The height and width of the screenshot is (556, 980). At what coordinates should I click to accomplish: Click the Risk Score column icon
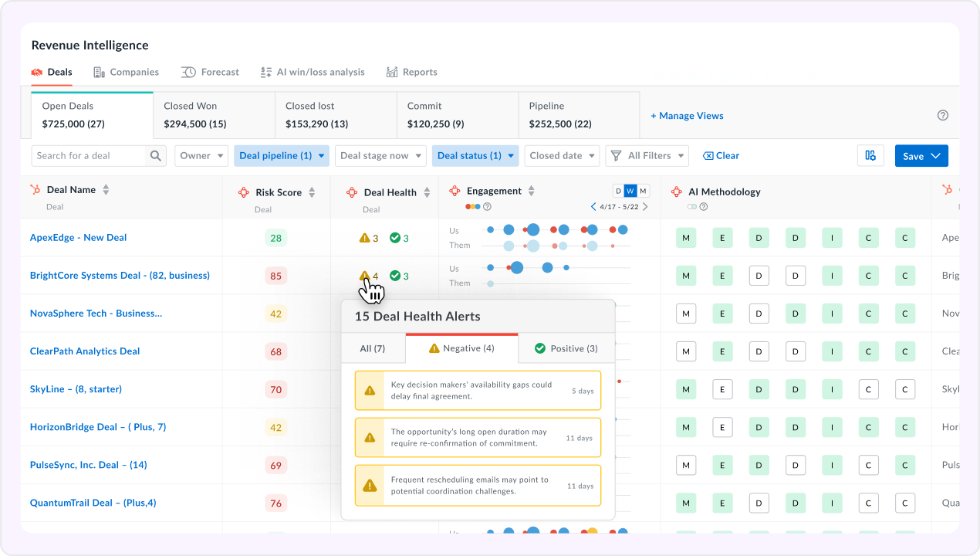tap(244, 192)
